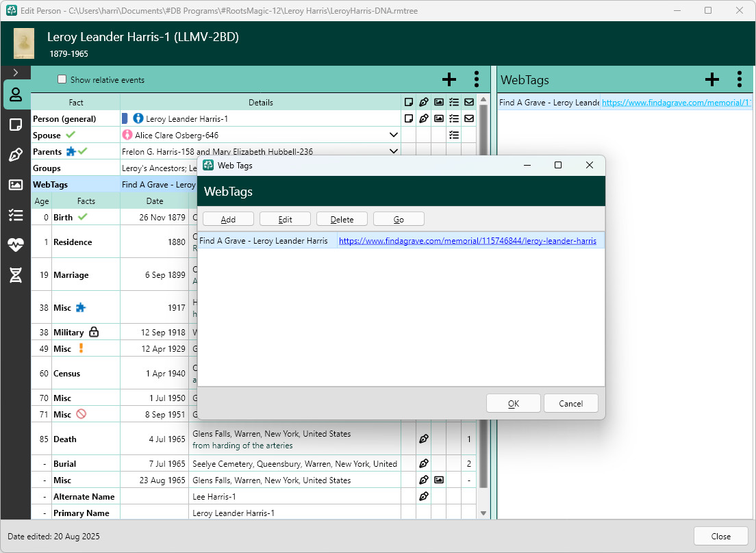Open the Media image icon in sidebar

[16, 185]
